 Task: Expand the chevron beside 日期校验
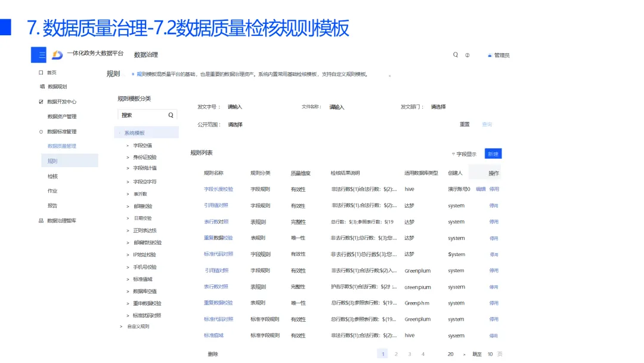coord(128,219)
